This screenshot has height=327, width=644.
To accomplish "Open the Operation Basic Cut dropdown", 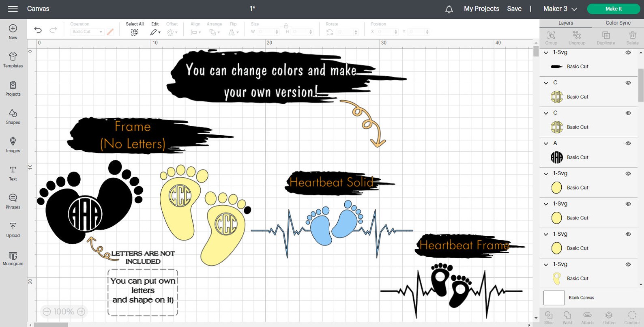I will (x=87, y=32).
